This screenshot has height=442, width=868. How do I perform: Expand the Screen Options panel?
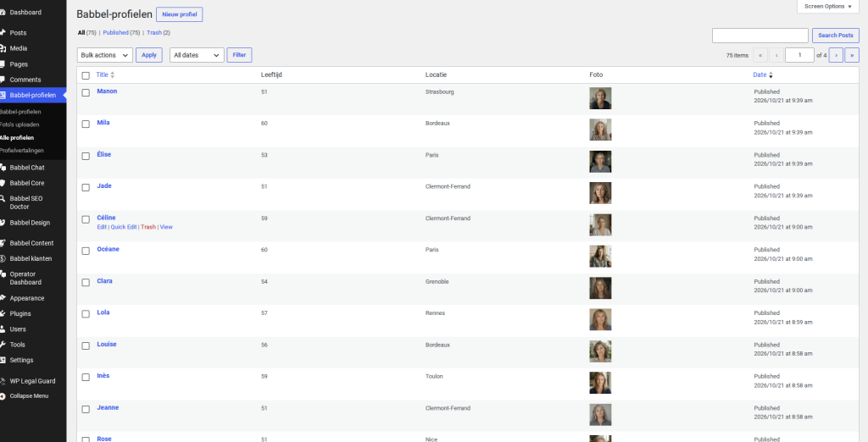coord(827,7)
